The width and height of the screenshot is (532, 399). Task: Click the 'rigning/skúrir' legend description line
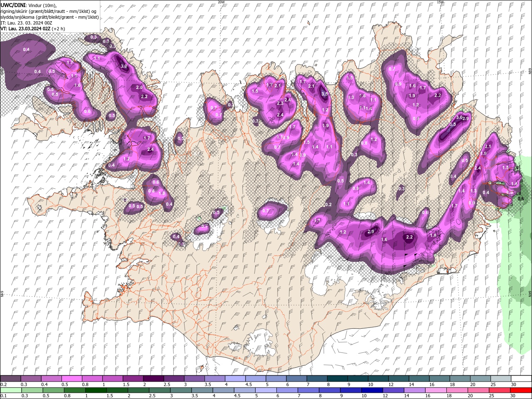point(49,11)
